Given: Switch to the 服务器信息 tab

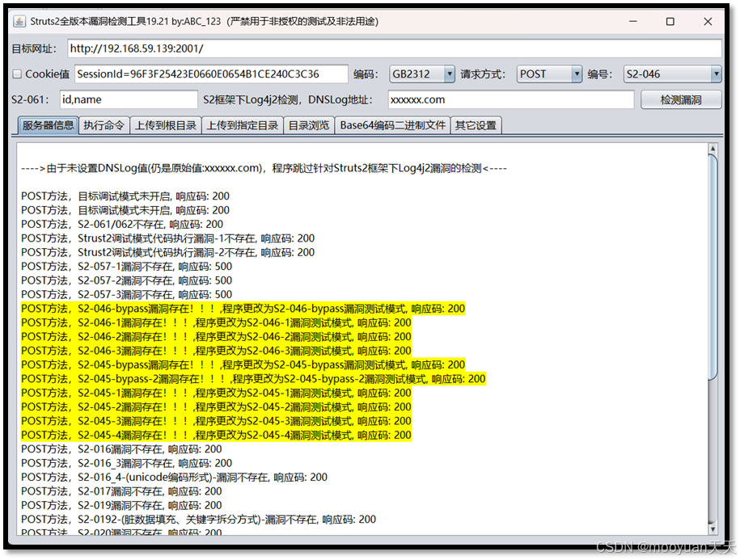Looking at the screenshot, I should [x=49, y=125].
